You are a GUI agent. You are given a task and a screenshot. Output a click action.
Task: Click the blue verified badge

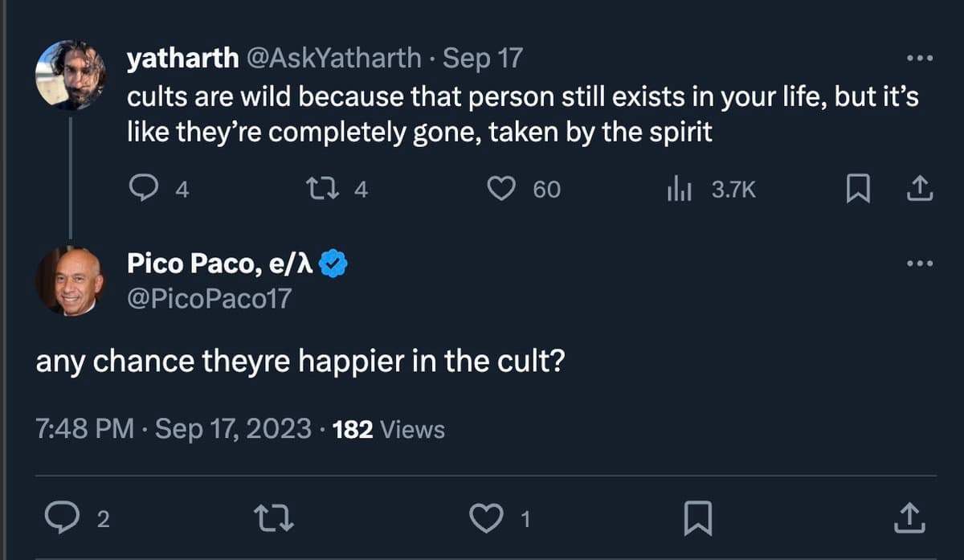point(333,264)
